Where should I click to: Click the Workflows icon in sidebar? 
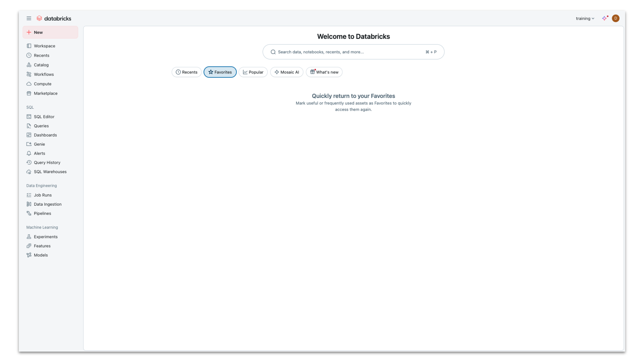click(x=29, y=74)
